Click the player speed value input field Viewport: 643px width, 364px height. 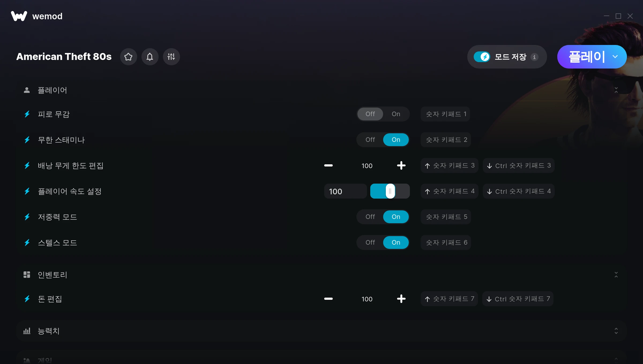[345, 191]
